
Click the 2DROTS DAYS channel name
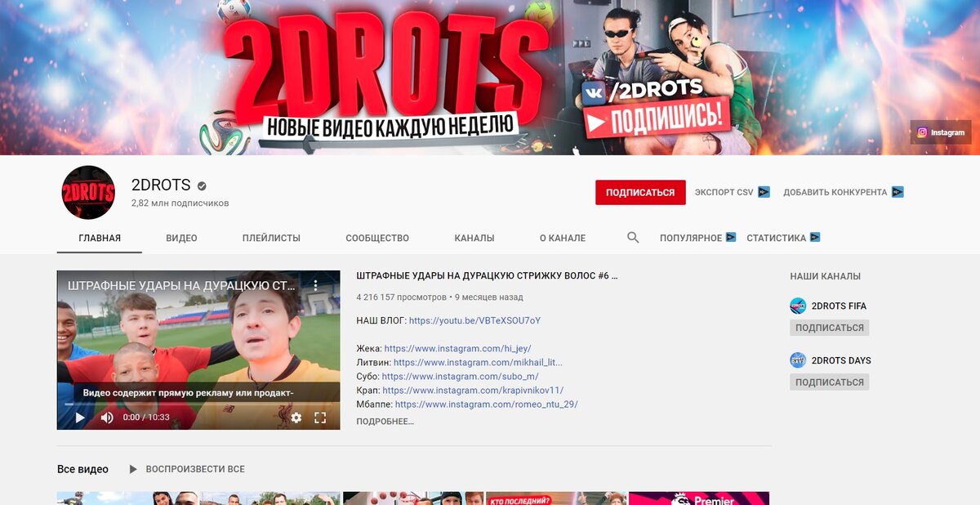[841, 360]
